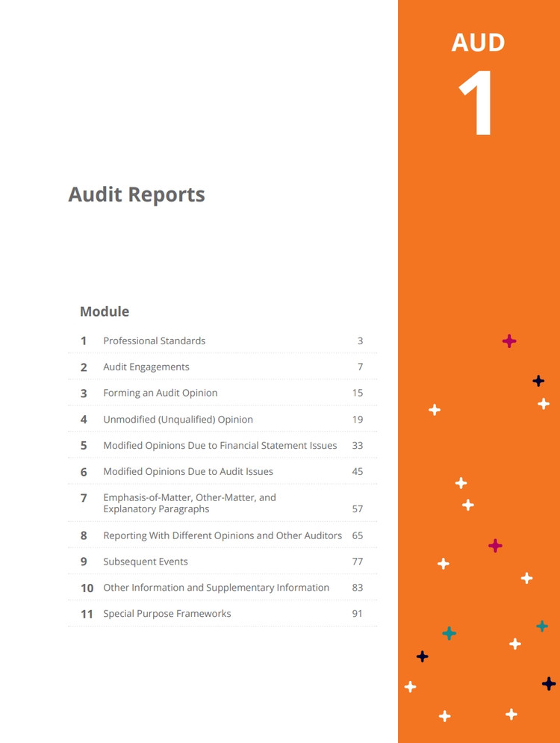Go to Forming an Audit Opinion
The image size is (560, 743).
[161, 394]
